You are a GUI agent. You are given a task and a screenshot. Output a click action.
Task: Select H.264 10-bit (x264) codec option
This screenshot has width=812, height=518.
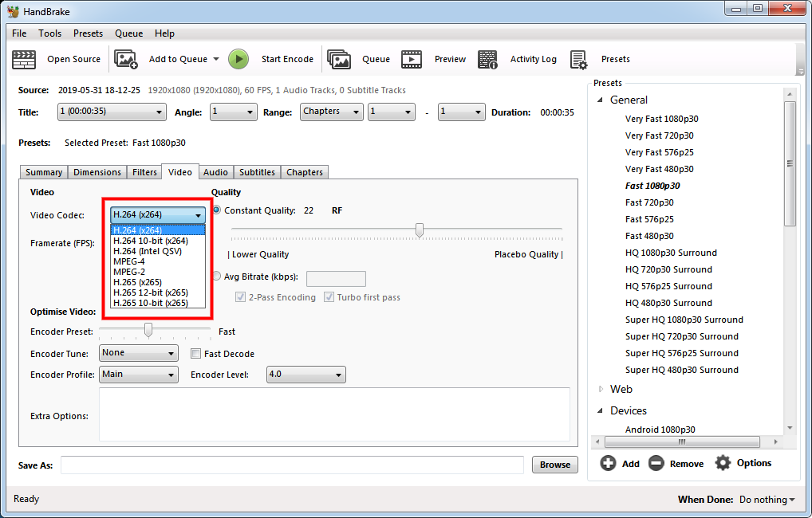pyautogui.click(x=157, y=241)
